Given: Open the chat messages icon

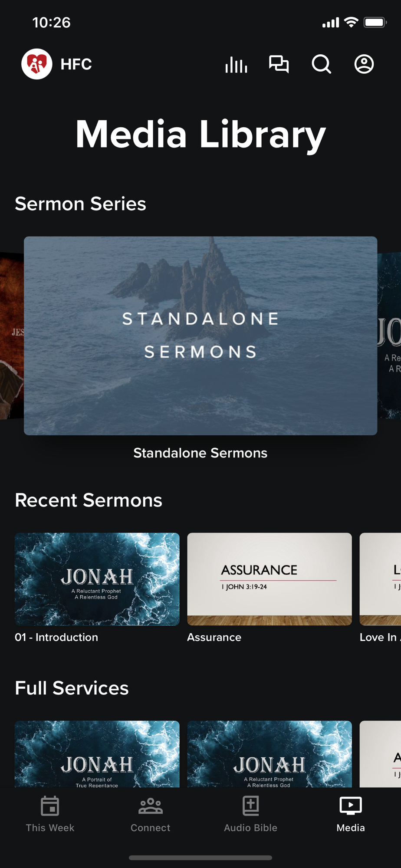Looking at the screenshot, I should click(x=279, y=64).
